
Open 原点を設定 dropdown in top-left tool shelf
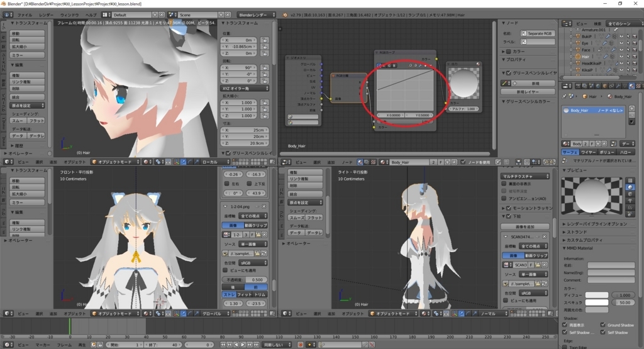click(x=28, y=106)
